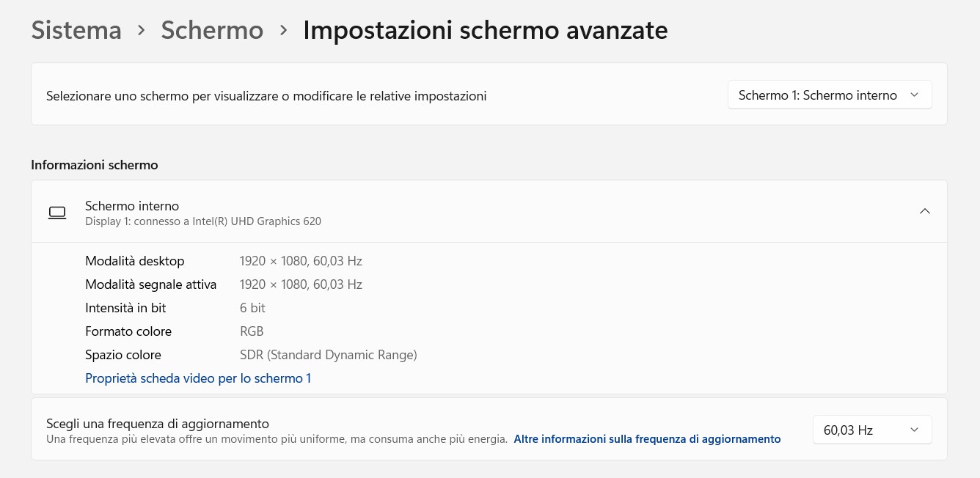Screen dimensions: 980x478
Task: Go to Schermo in the breadcrumb
Action: click(x=212, y=30)
